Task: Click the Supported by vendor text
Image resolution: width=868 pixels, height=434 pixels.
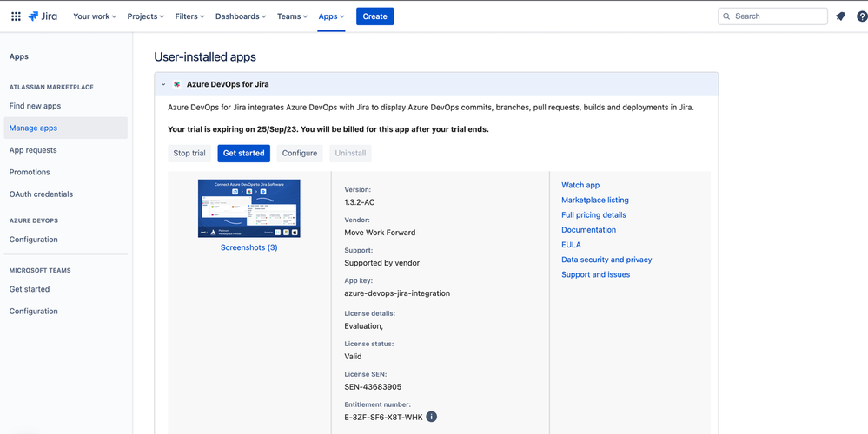Action: tap(382, 263)
